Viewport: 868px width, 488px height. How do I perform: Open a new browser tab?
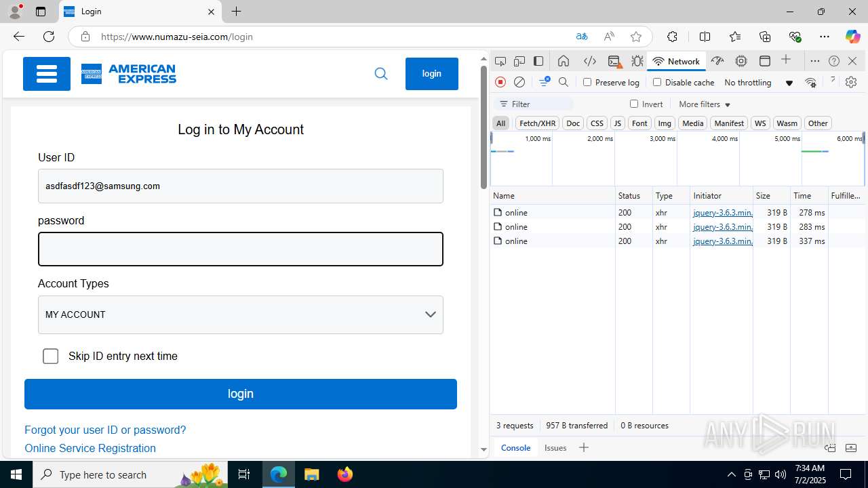(x=236, y=12)
